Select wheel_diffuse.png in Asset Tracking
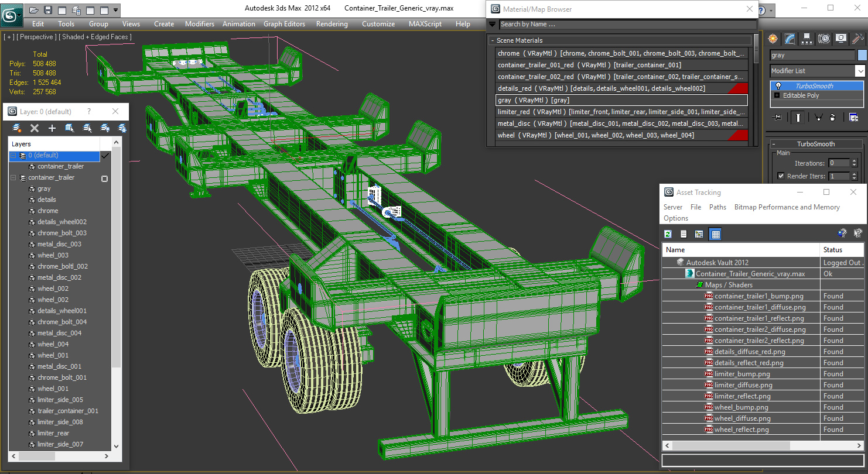Image resolution: width=868 pixels, height=474 pixels. coord(743,418)
